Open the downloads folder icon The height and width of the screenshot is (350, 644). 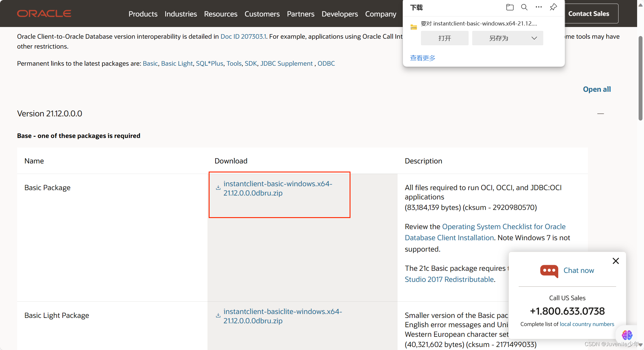click(510, 7)
